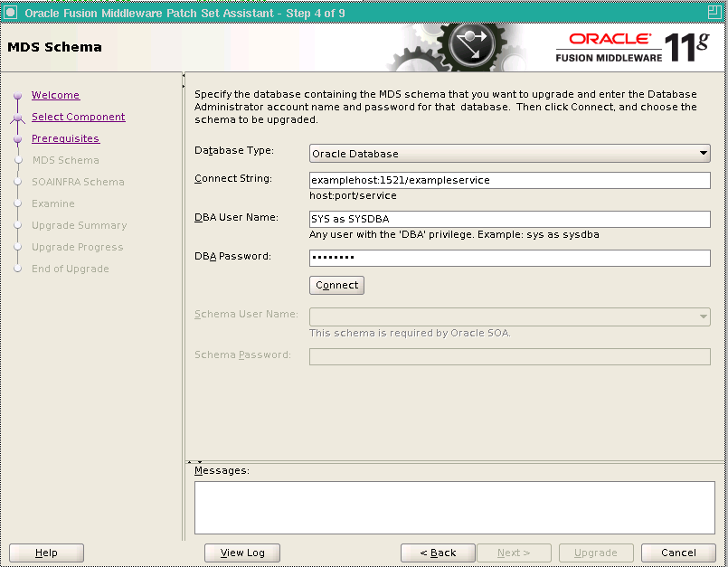Click the Select Component step bullet marker
The height and width of the screenshot is (567, 728).
tap(18, 118)
